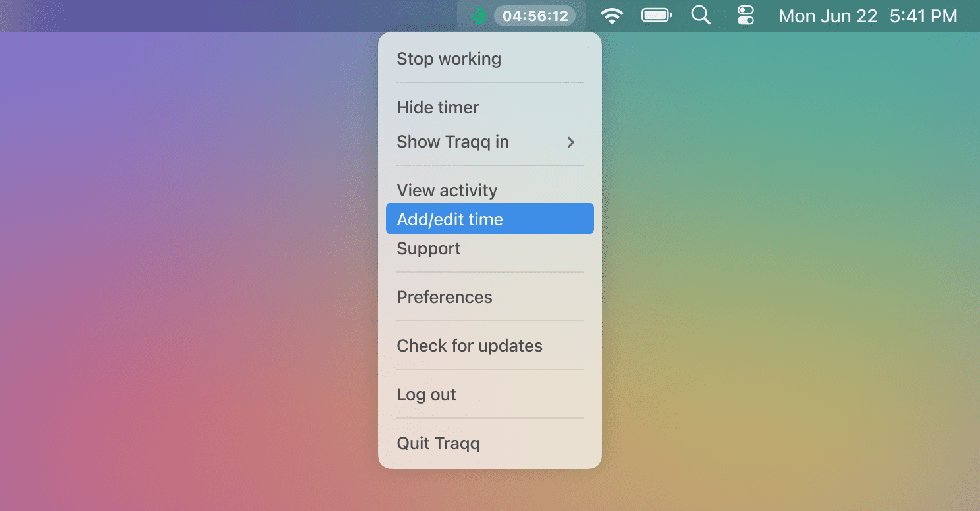Click 5:41 PM time in menu bar
The width and height of the screenshot is (980, 511).
[x=923, y=16]
